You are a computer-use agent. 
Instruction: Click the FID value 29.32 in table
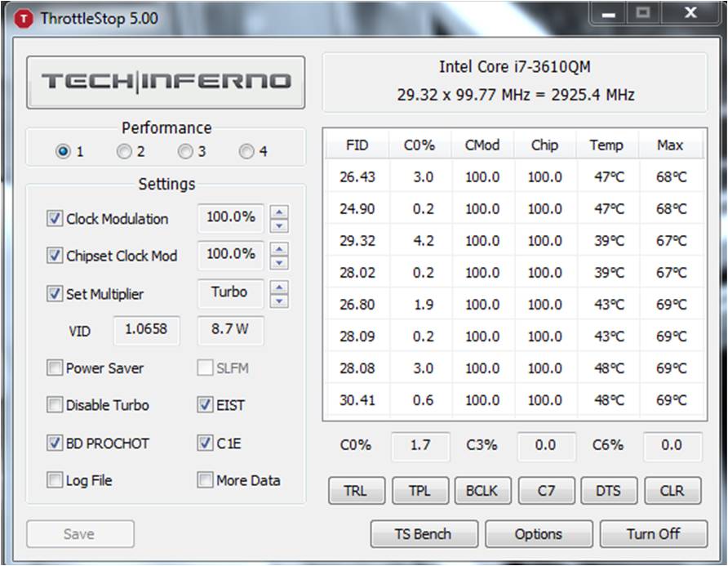357,241
